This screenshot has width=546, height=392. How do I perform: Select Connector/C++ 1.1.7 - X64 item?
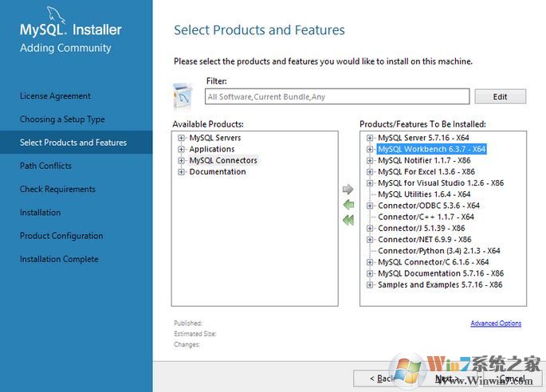426,217
